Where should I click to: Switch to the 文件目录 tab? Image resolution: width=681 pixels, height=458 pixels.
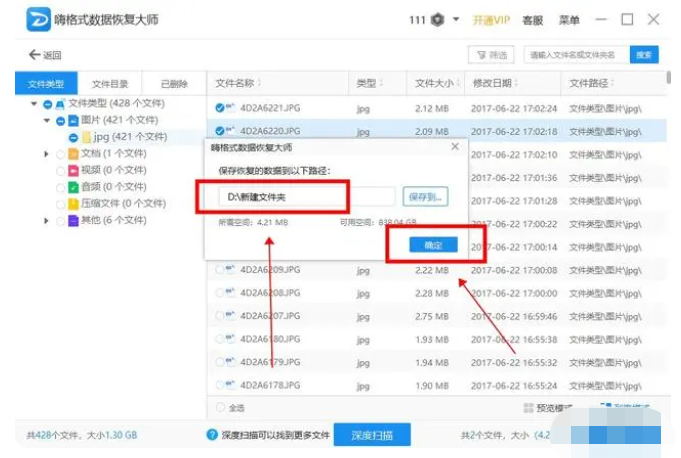click(110, 83)
